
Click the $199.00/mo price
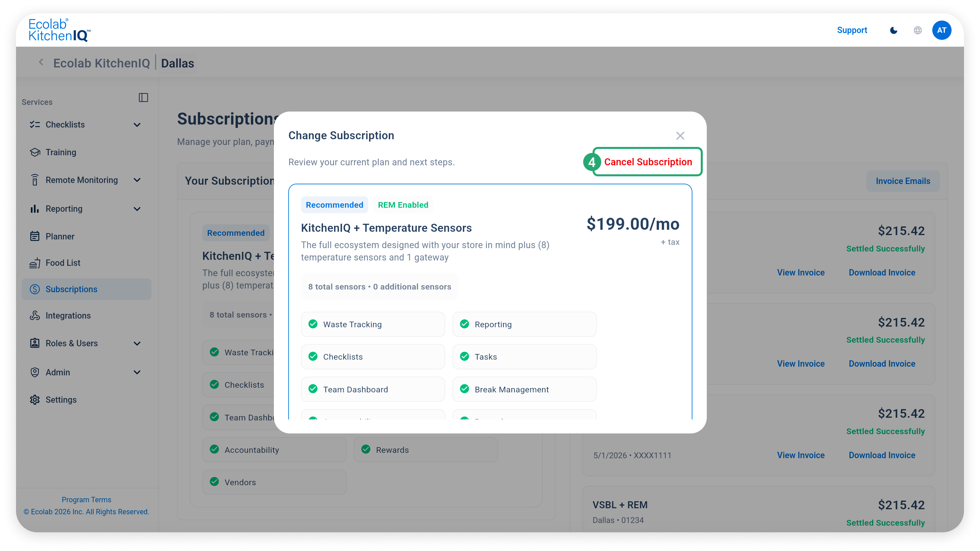(x=633, y=224)
